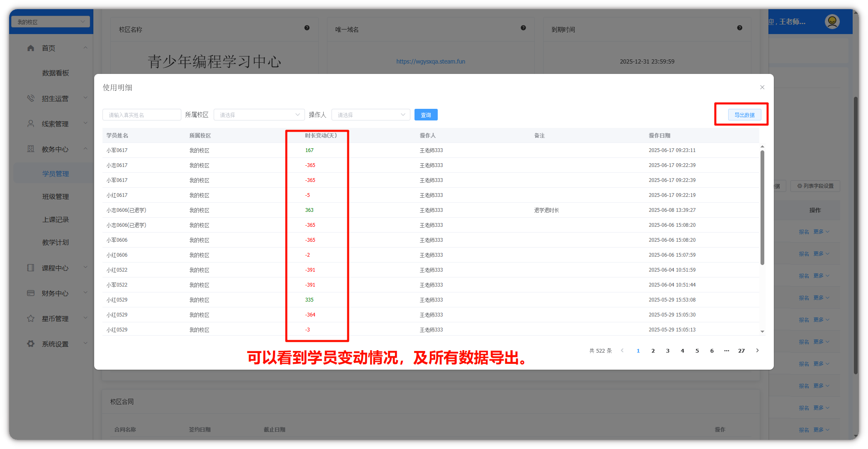Viewport: 868px width, 449px height.
Task: Click the 查询 query button
Action: point(426,115)
